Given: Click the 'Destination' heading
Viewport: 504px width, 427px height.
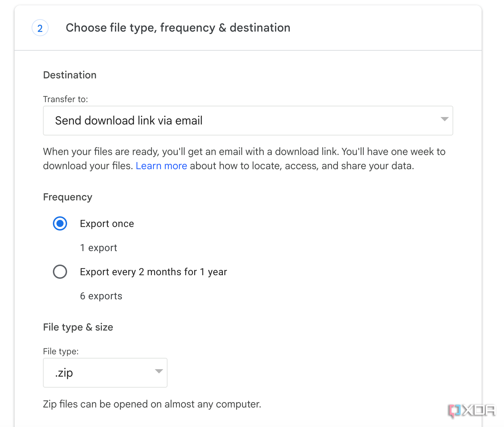Looking at the screenshot, I should point(70,75).
